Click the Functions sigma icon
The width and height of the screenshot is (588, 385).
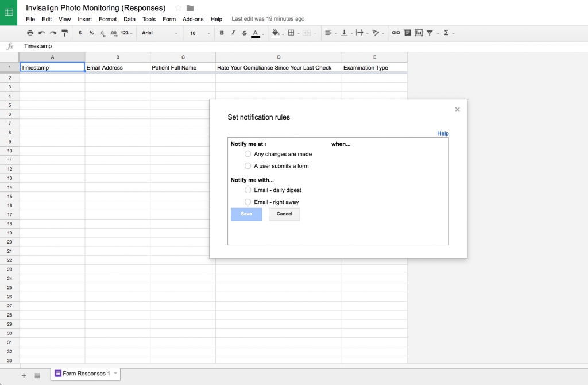point(446,33)
